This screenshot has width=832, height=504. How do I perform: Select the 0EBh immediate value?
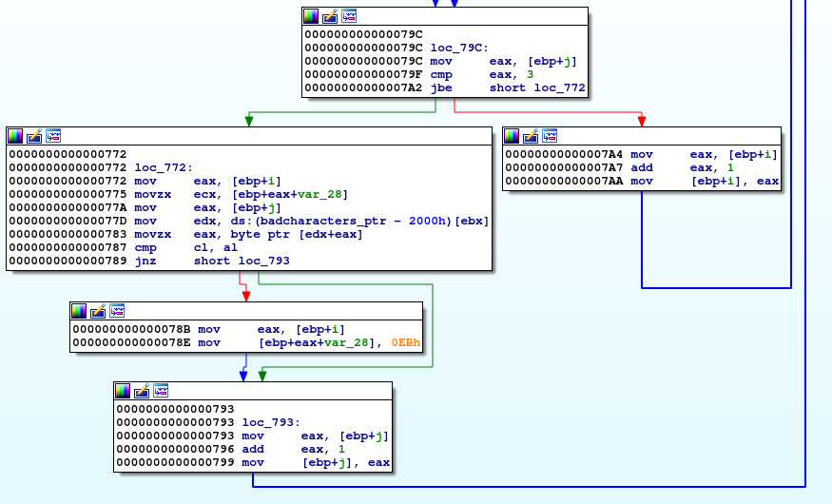pos(406,342)
